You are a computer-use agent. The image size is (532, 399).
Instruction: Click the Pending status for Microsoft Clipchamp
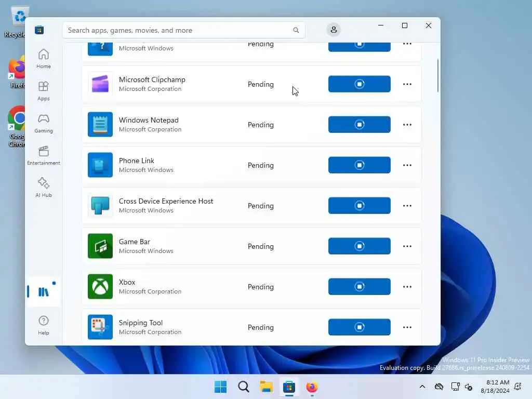tap(261, 84)
